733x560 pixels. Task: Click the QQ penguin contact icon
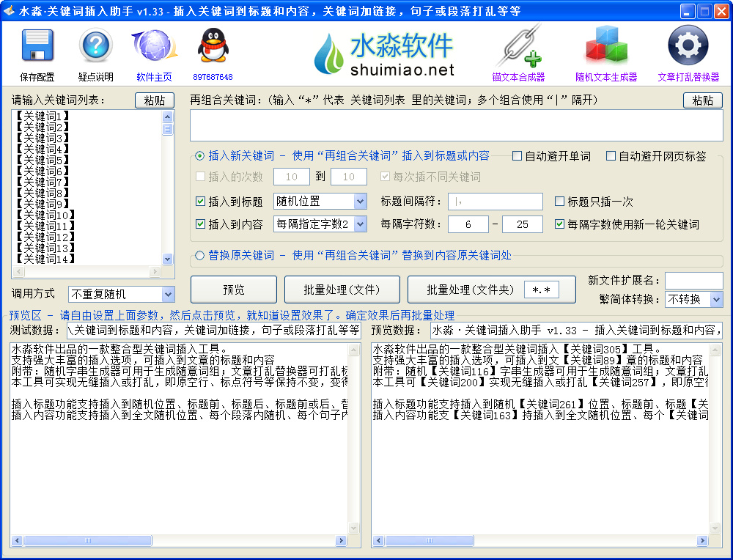pyautogui.click(x=213, y=45)
